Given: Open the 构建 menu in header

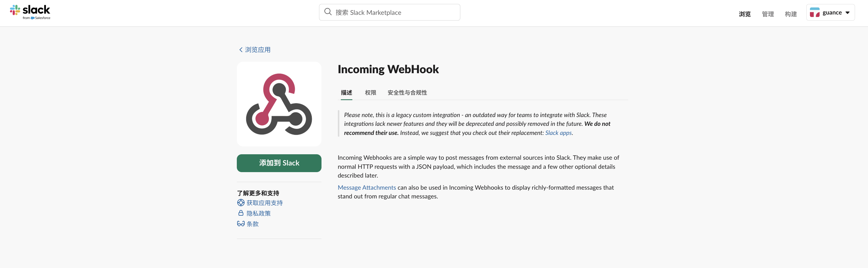Looking at the screenshot, I should [791, 14].
